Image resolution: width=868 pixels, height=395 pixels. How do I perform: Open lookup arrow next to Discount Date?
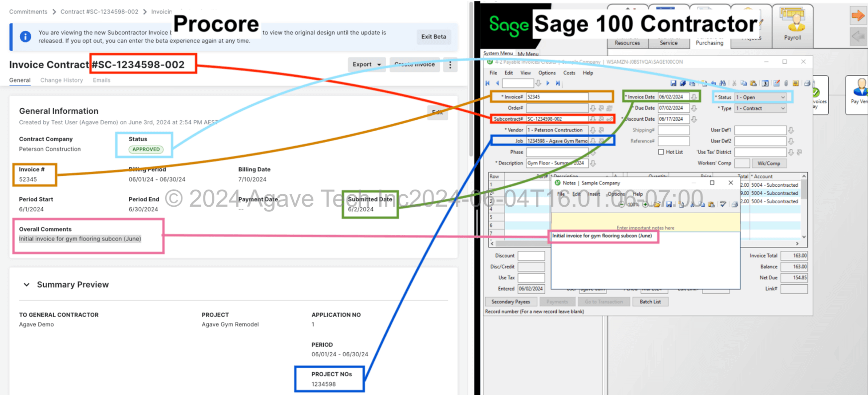694,119
